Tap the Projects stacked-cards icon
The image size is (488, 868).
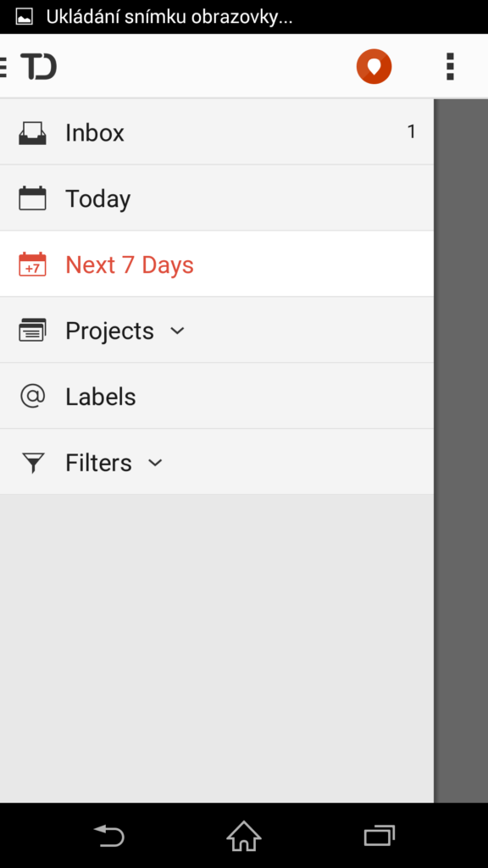(x=32, y=330)
